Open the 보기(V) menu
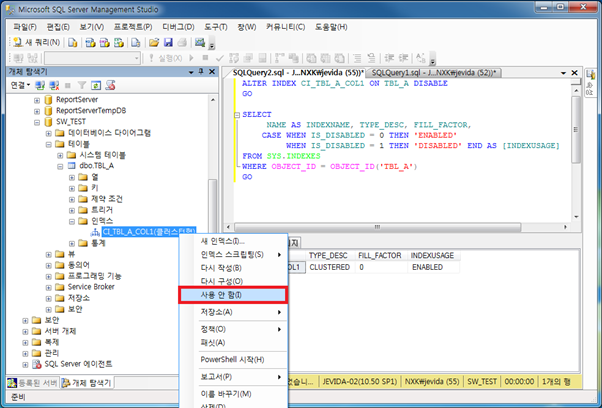Viewport: 602px width, 408px height. coord(92,27)
